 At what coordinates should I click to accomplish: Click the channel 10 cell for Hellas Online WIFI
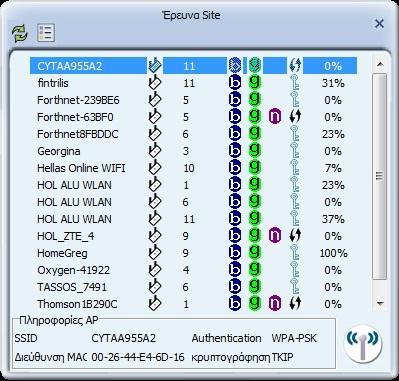189,168
